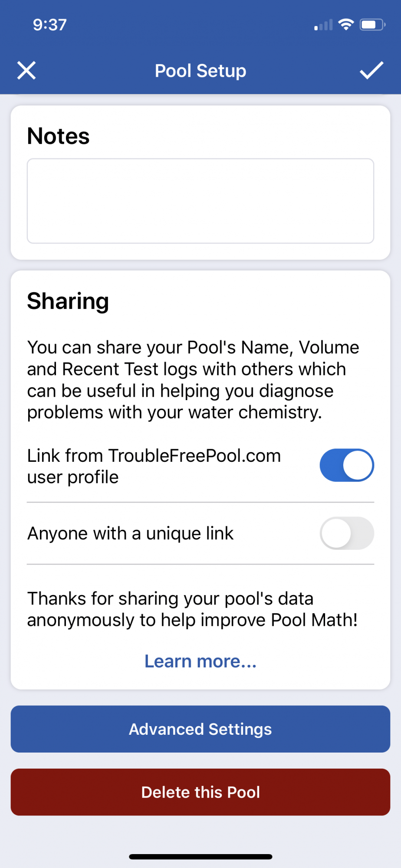Disable Link from TroubleFreePool.com toggle
This screenshot has height=868, width=401.
[x=347, y=465]
